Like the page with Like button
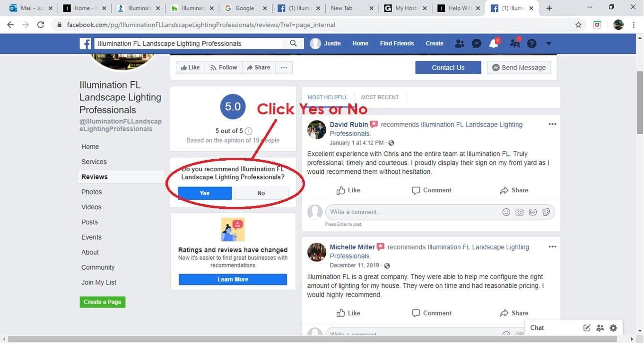The height and width of the screenshot is (343, 644). click(191, 68)
